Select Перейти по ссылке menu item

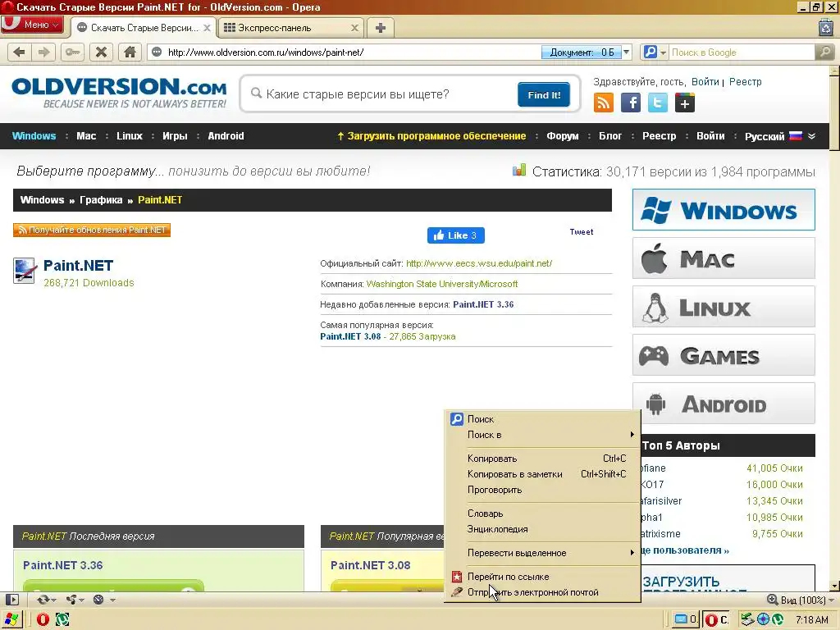tap(543, 577)
